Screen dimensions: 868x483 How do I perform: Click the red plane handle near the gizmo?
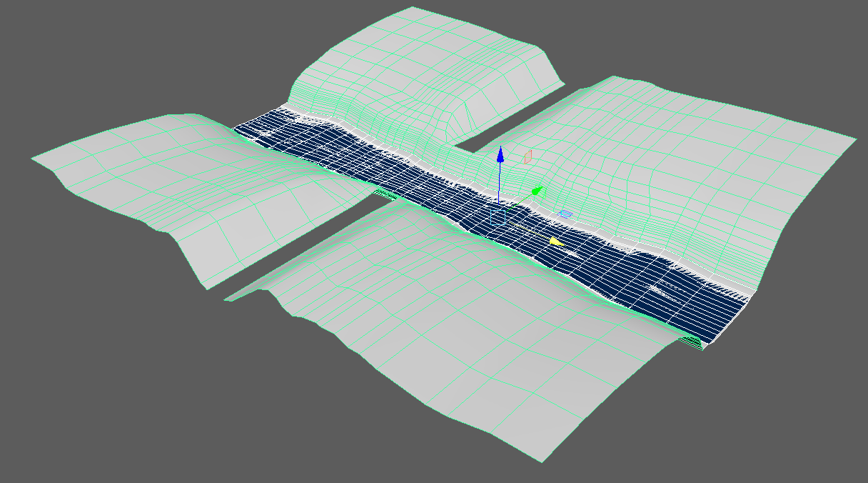(528, 156)
